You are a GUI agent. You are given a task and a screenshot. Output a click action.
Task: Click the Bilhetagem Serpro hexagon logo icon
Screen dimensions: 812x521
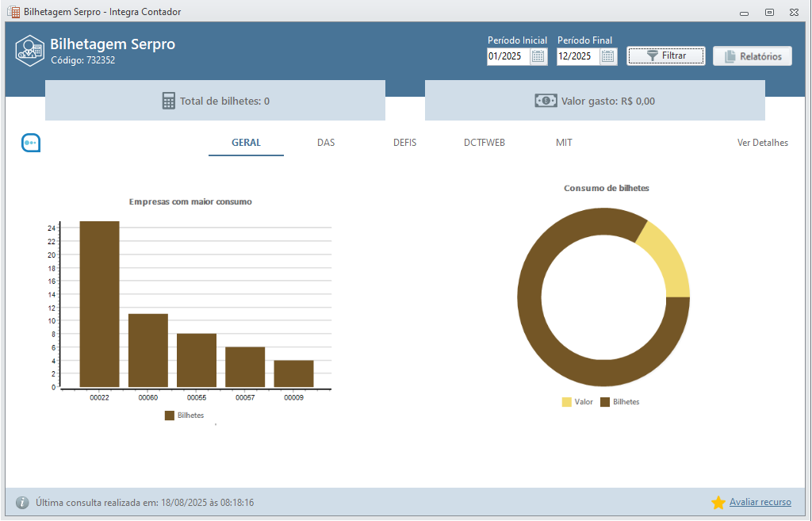(x=29, y=50)
